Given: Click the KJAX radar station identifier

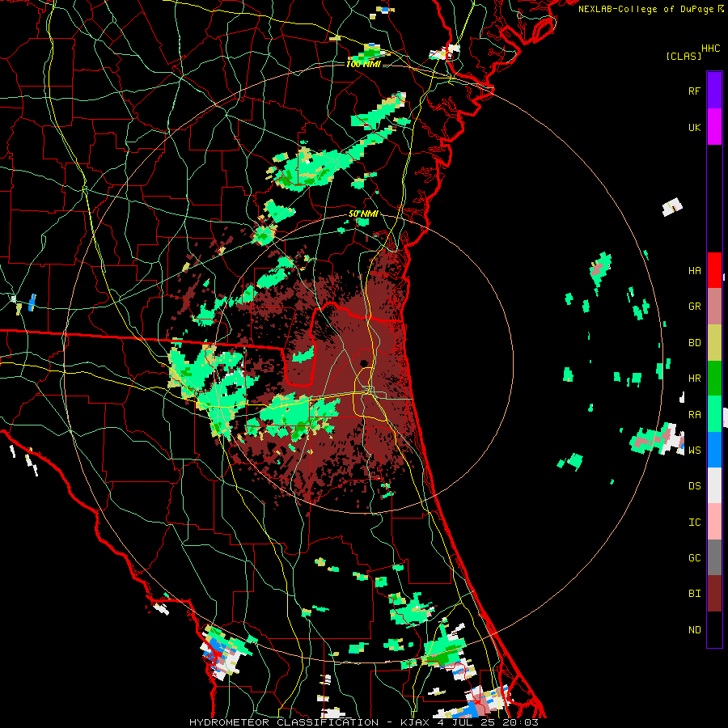Looking at the screenshot, I should [415, 722].
